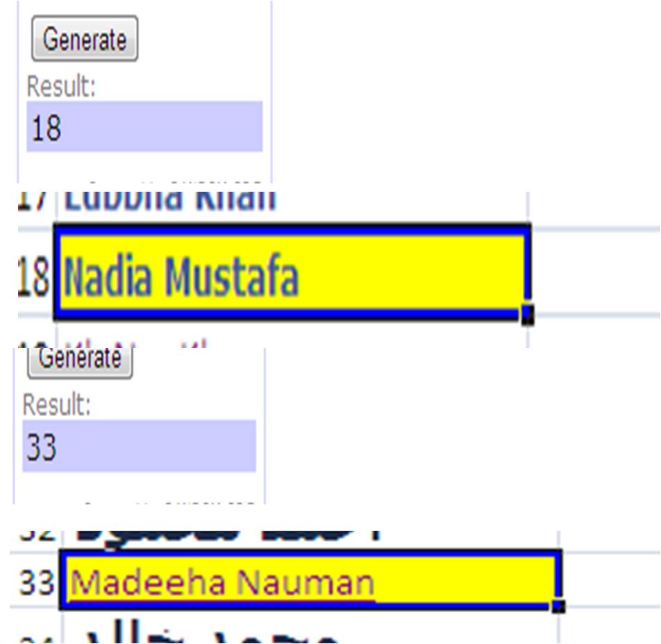Select empty cell right of Lubbna Khan
The height and width of the screenshot is (644, 661).
pos(594,203)
